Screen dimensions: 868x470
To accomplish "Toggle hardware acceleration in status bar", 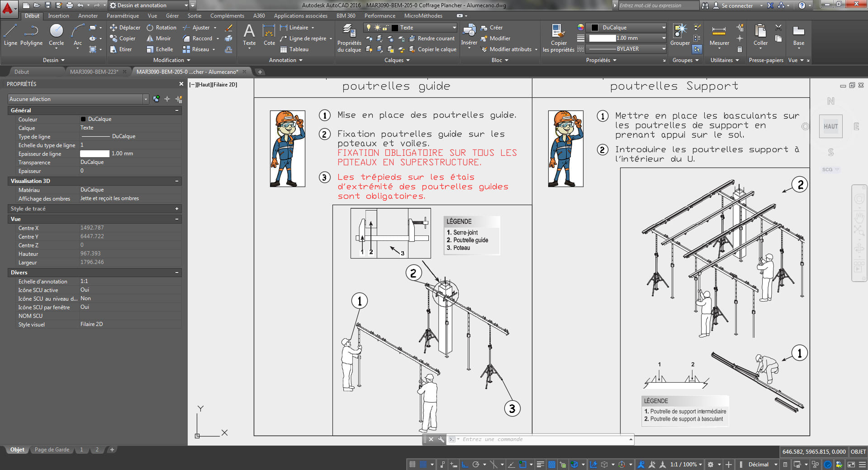I will [x=828, y=465].
